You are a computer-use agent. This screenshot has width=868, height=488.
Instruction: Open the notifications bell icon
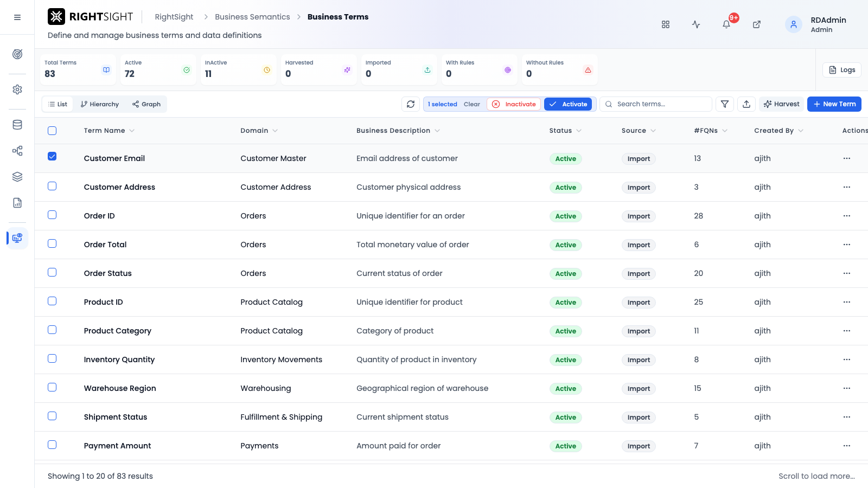tap(726, 24)
